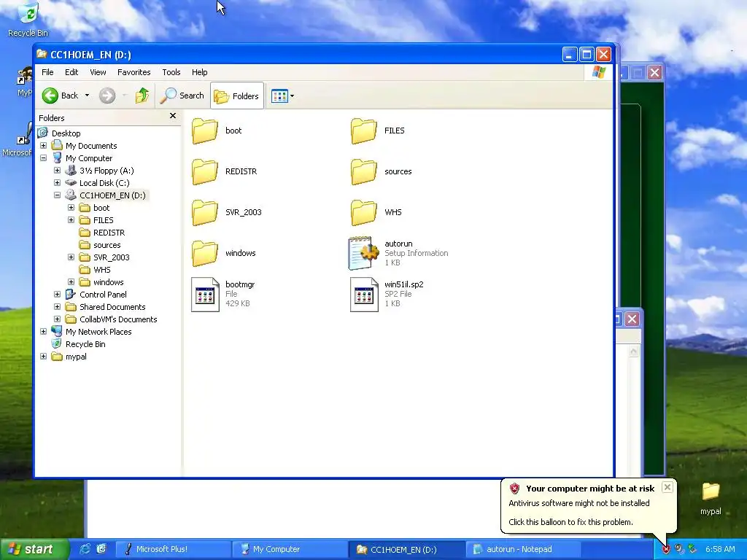Image resolution: width=747 pixels, height=560 pixels.
Task: Open the View menu
Action: (x=98, y=72)
